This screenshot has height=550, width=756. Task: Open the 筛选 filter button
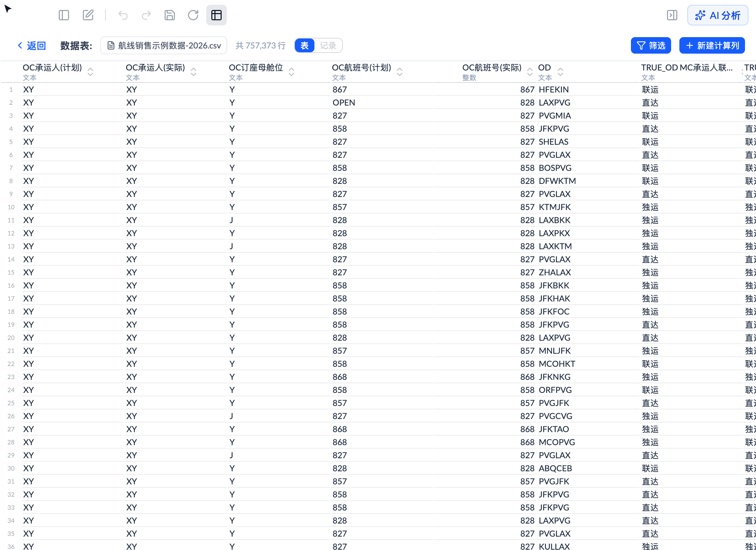point(651,45)
